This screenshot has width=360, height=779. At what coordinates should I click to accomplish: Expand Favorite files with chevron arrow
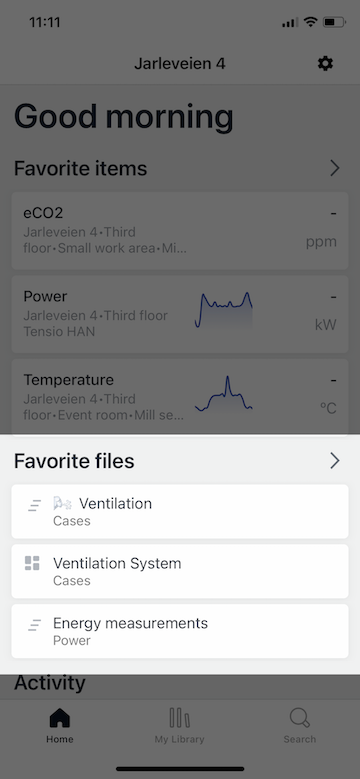click(x=335, y=461)
